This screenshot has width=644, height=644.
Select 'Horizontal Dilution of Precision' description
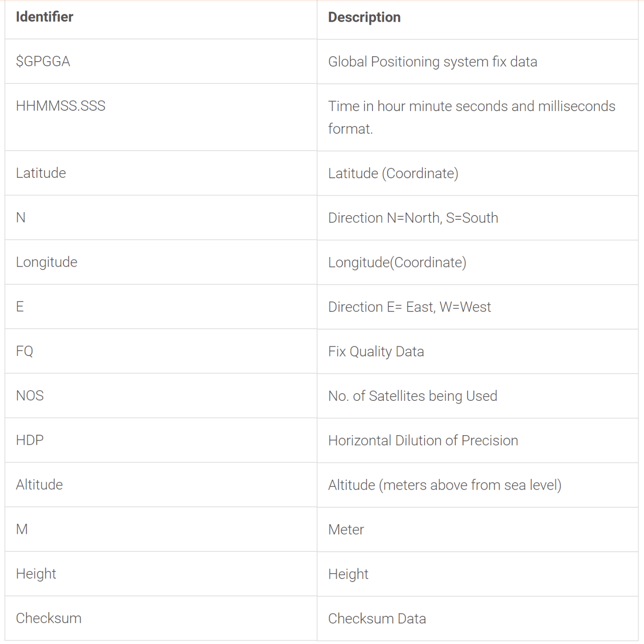coord(423,441)
